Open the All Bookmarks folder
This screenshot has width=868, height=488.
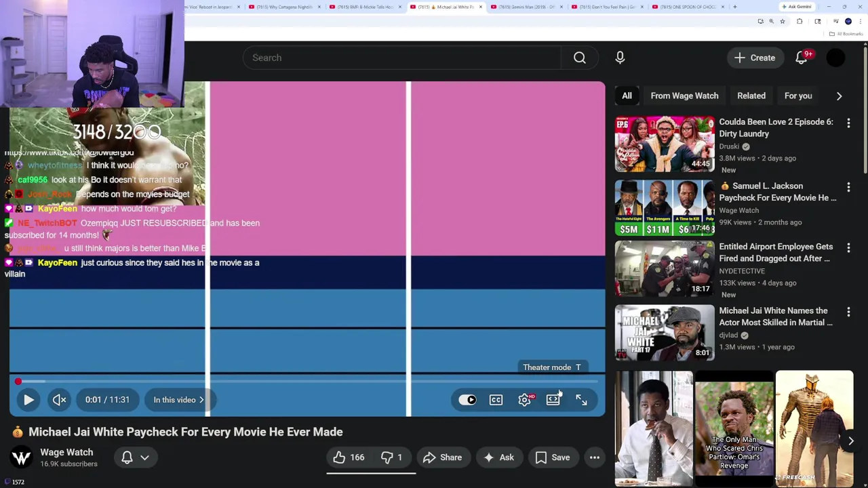pos(846,34)
